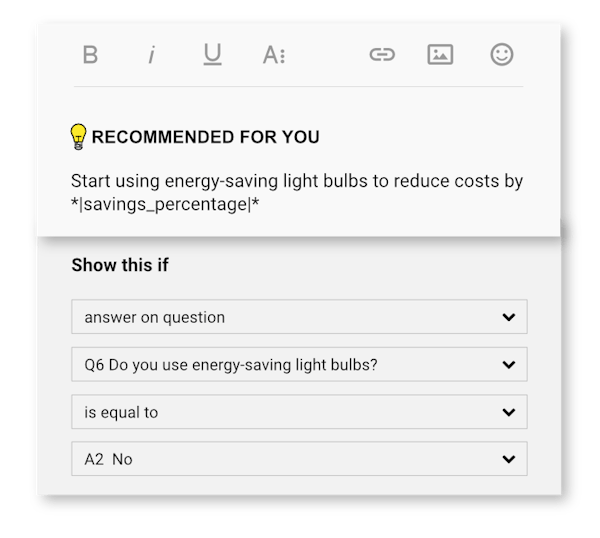This screenshot has height=538, width=600.
Task: Click the savings_percentage placeholder variable
Action: (165, 204)
